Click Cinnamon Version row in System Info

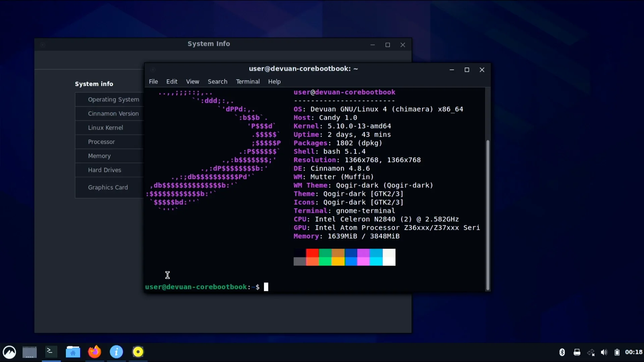coord(110,114)
